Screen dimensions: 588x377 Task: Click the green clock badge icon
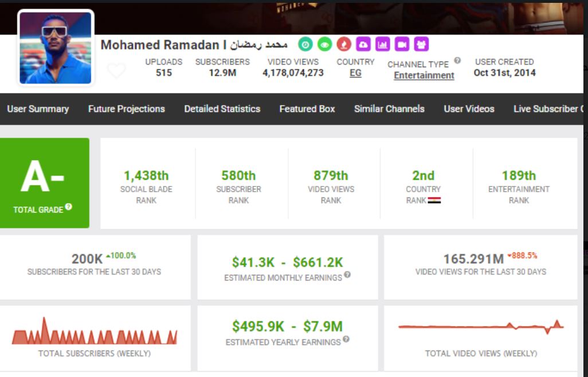(x=306, y=44)
